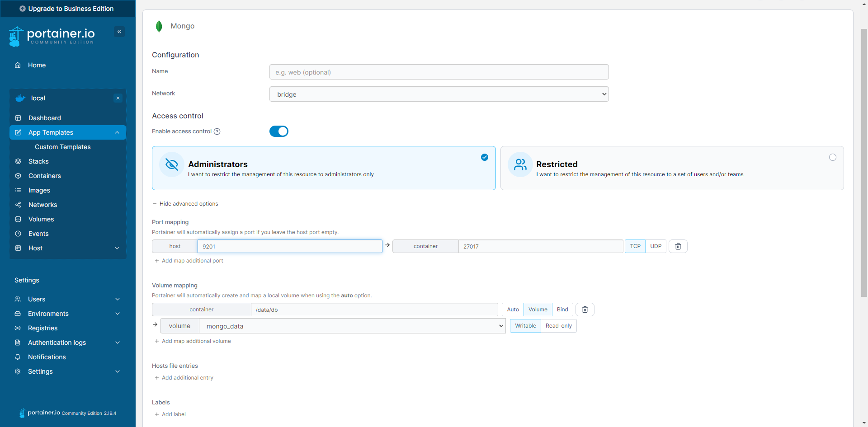Click the Registries radio icon

[18, 328]
